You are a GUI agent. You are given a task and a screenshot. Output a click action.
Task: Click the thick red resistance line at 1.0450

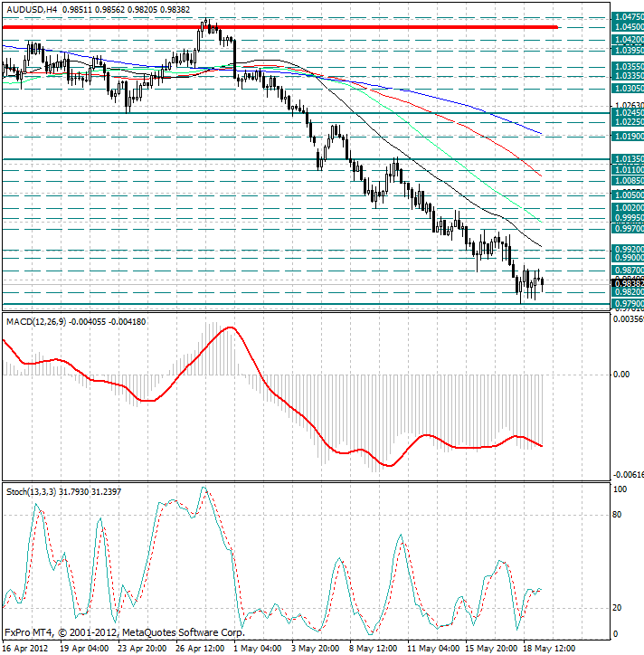click(x=279, y=27)
